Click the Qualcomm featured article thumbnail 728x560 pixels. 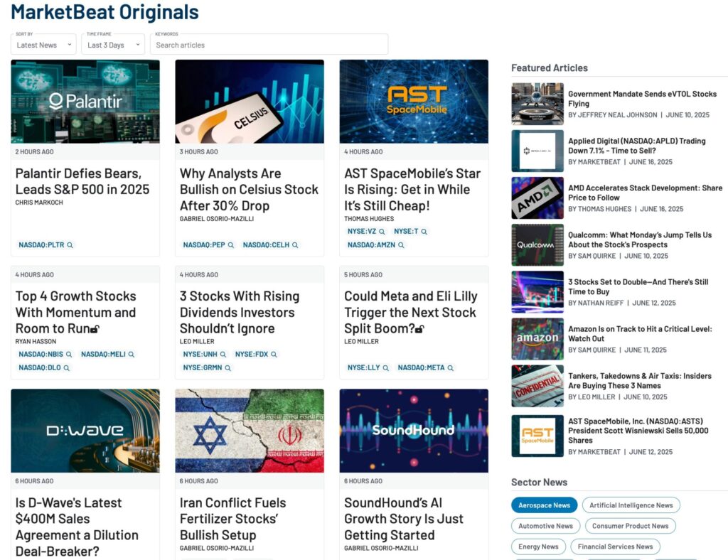pos(537,245)
